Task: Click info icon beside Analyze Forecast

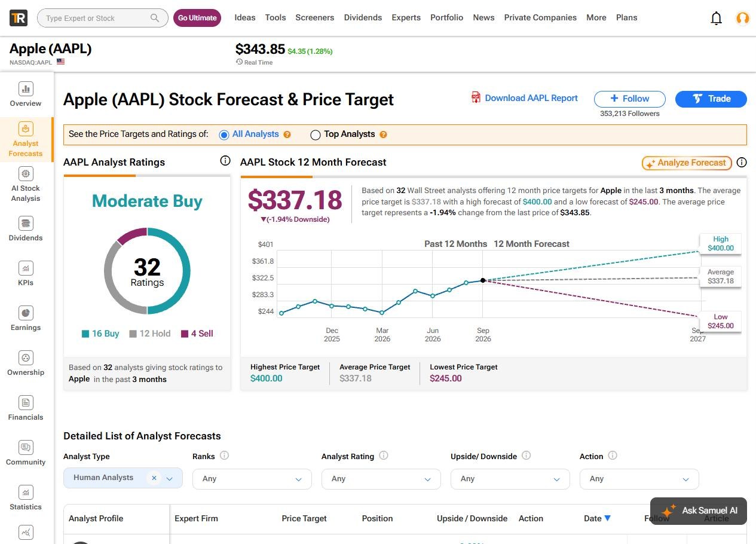Action: pos(742,162)
